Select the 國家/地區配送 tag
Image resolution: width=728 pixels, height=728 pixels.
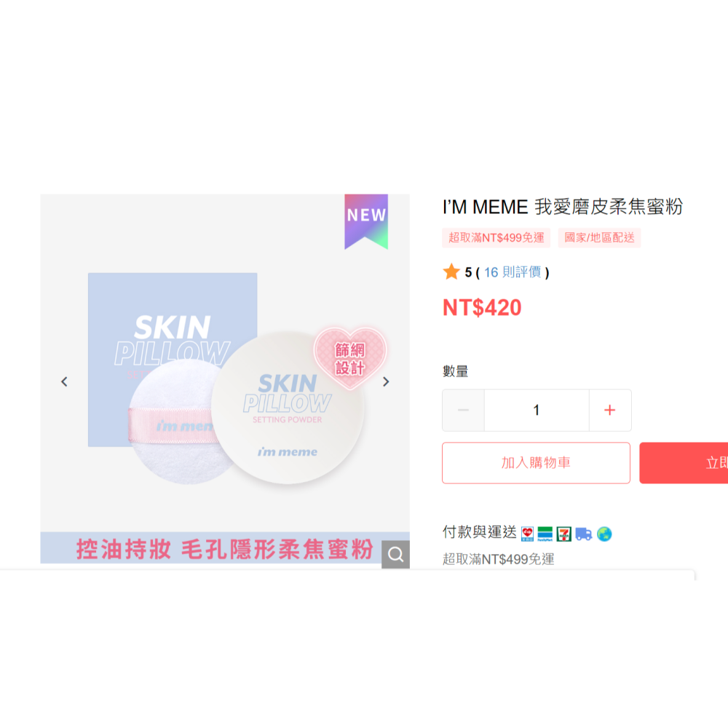tap(599, 238)
